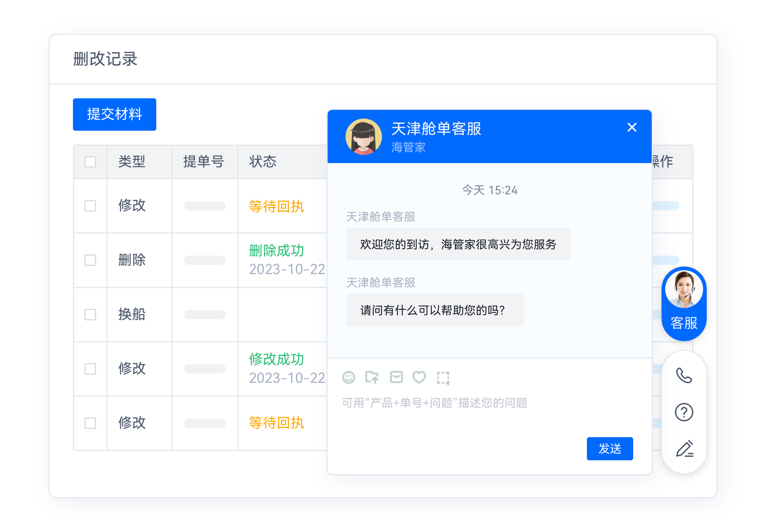The width and height of the screenshot is (764, 532).
Task: Click the heart icon in chat toolbar
Action: (x=419, y=377)
